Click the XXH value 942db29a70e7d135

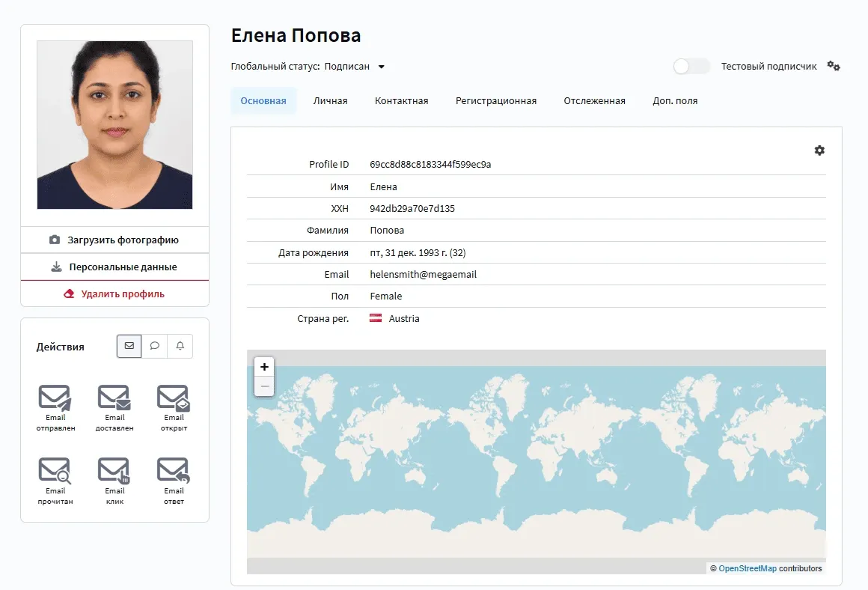pos(412,209)
